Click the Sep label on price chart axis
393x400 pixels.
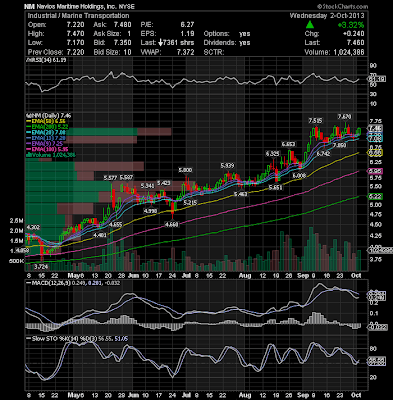(303, 276)
